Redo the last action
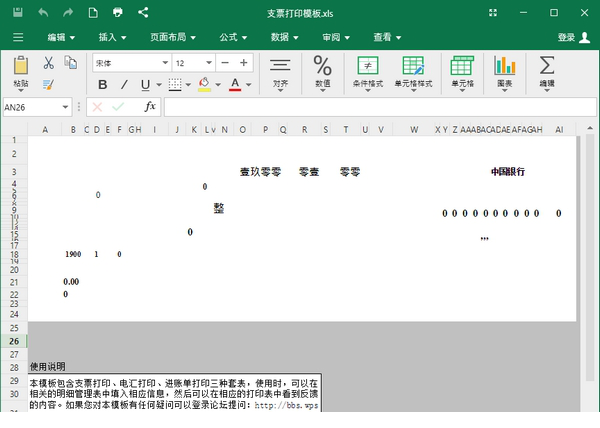Screen dimensions: 600x428 point(68,13)
